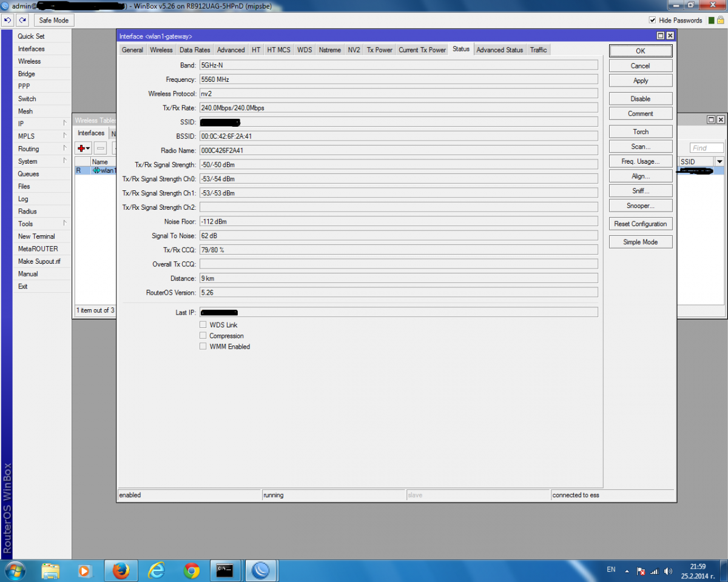Click the red plus add interface icon

point(81,148)
